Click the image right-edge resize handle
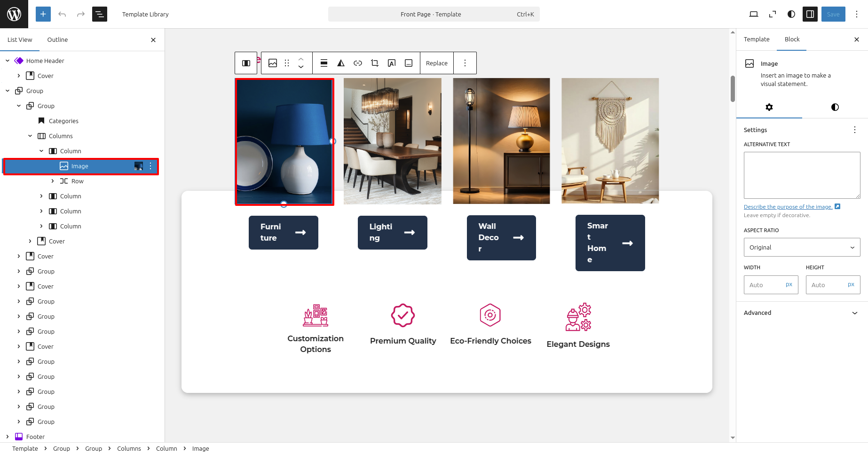 pos(332,141)
